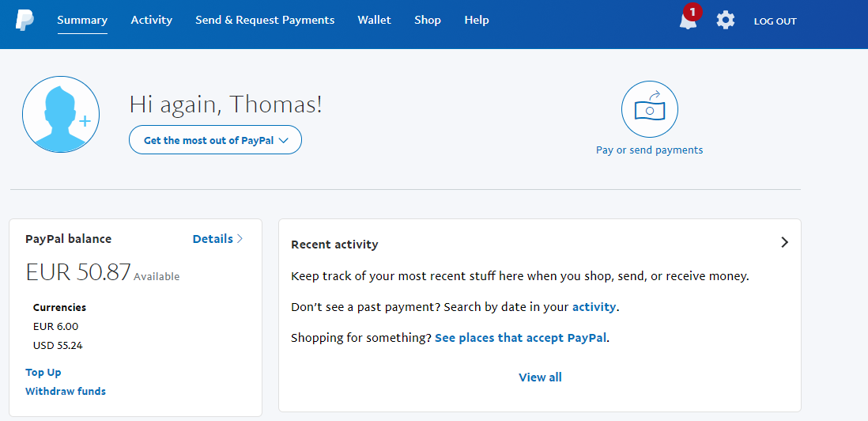Open settings gear icon
The width and height of the screenshot is (868, 421).
click(725, 21)
